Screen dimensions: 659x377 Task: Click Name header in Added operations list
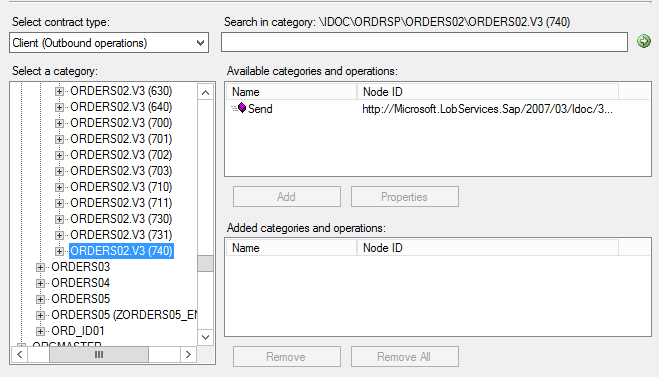pos(292,248)
